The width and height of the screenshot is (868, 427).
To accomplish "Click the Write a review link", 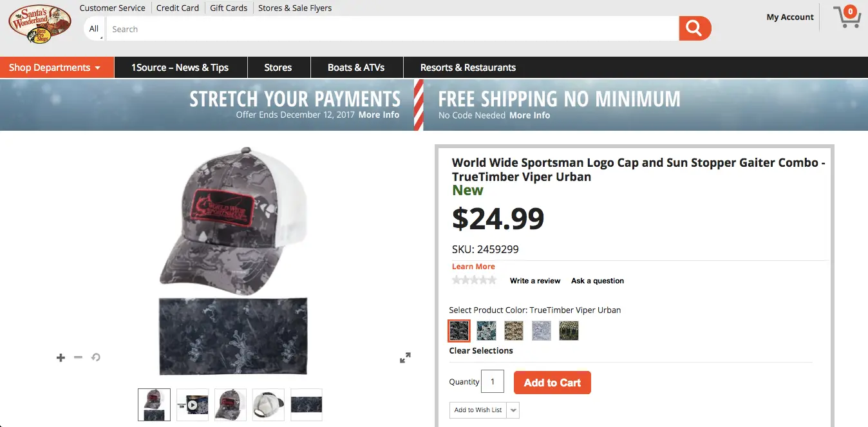I will [x=534, y=281].
